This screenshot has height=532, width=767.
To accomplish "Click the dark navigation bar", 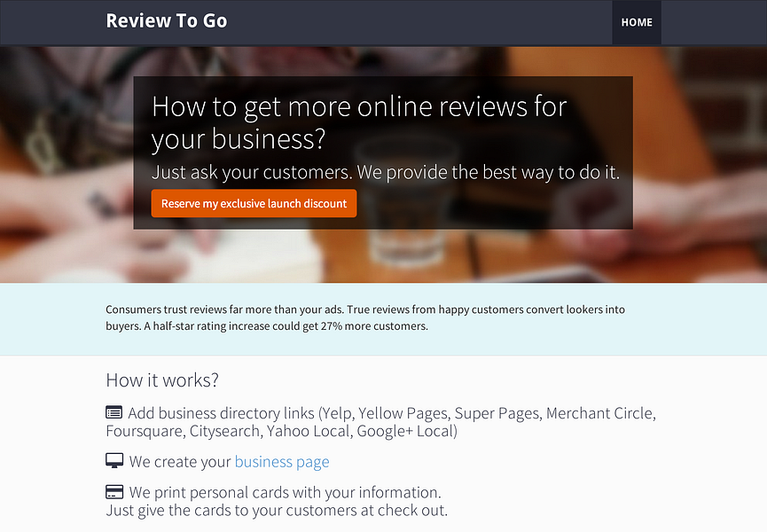I will tap(399, 21).
